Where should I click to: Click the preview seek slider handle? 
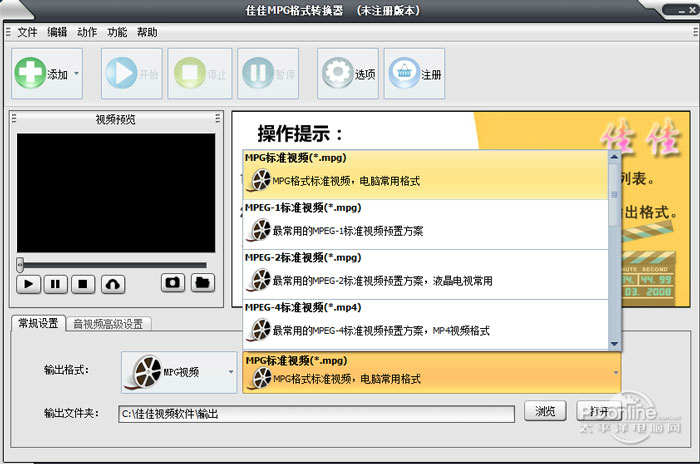pos(20,264)
